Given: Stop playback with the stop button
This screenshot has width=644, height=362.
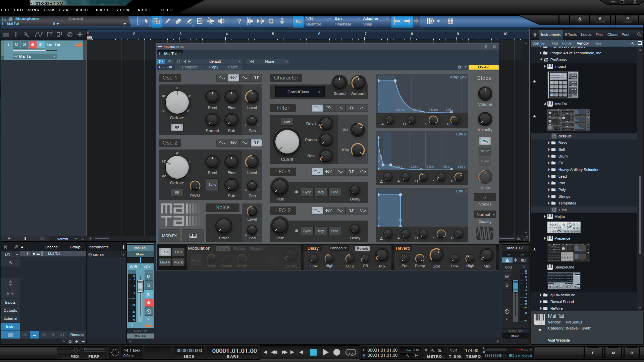Looking at the screenshot, I should (x=313, y=352).
